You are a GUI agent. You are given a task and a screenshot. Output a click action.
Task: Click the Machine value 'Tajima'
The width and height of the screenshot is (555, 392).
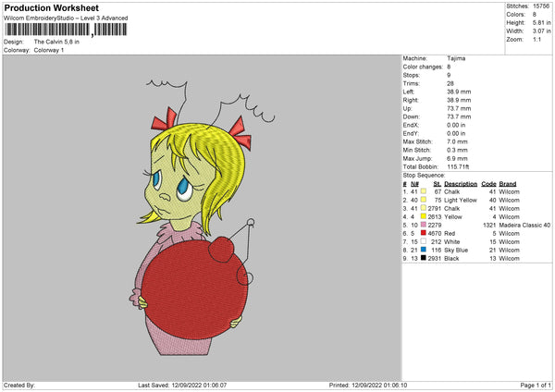pos(456,58)
